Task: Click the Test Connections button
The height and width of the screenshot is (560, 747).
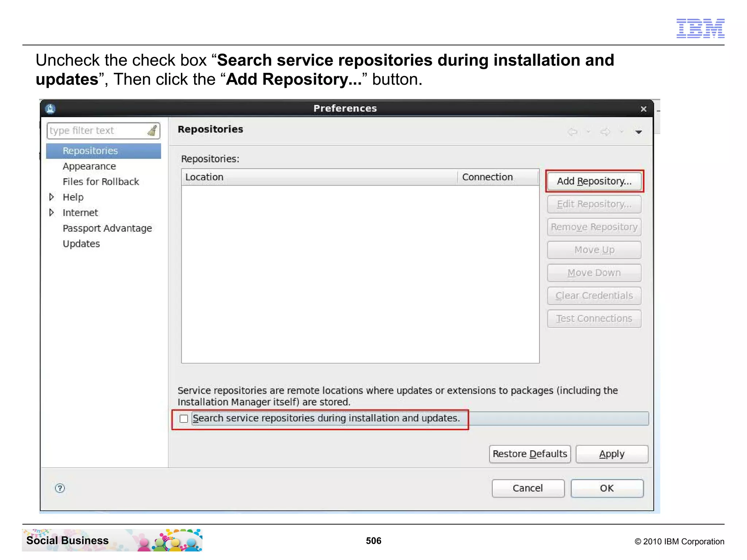Action: pos(594,319)
